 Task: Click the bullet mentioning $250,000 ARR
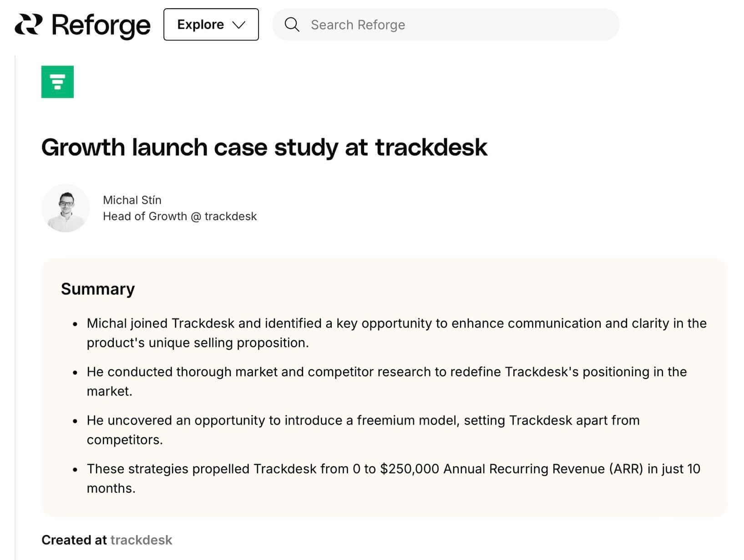[x=394, y=479]
